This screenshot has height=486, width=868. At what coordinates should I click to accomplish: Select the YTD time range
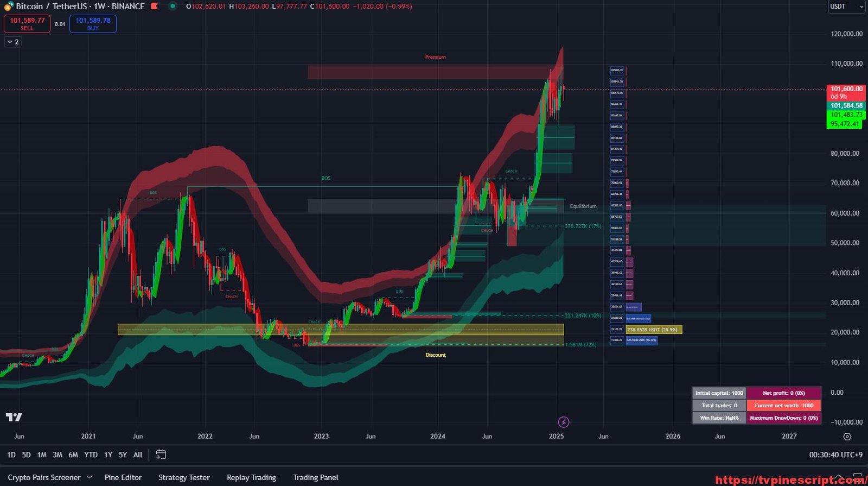91,455
